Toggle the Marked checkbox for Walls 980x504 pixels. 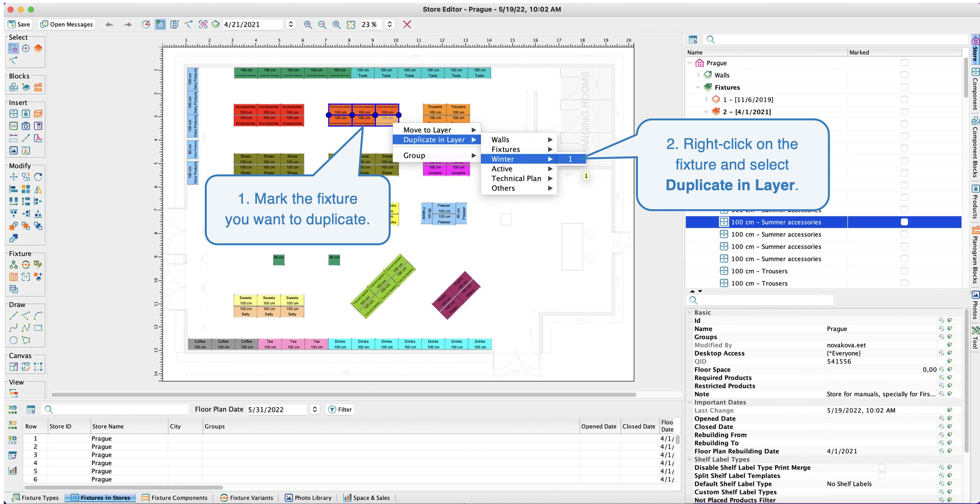point(904,75)
